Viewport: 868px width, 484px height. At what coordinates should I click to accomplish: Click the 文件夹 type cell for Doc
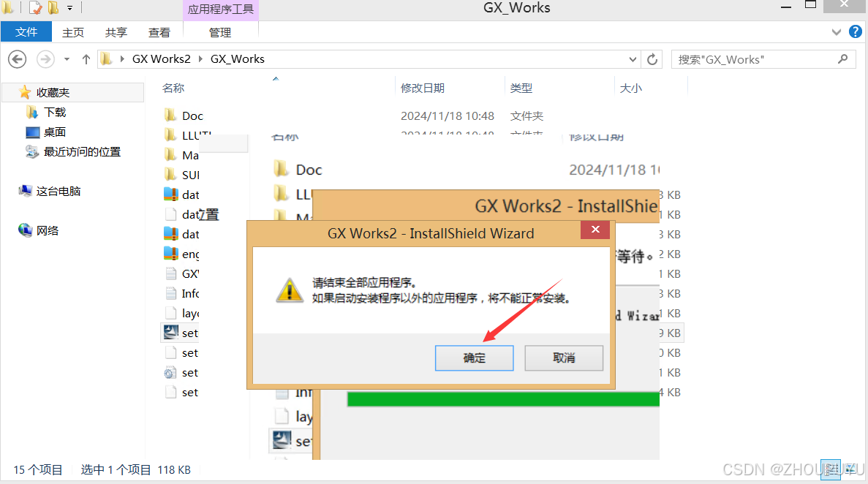click(527, 116)
